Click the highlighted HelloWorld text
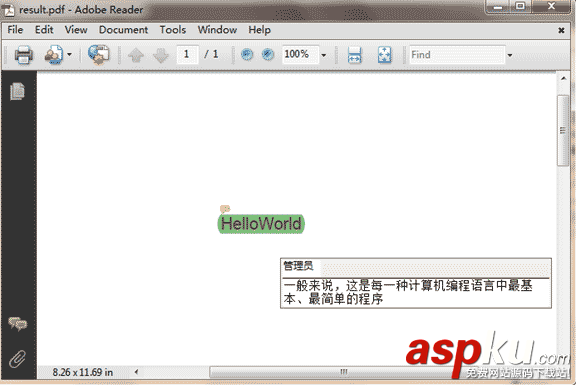This screenshot has height=385, width=576. pyautogui.click(x=261, y=224)
